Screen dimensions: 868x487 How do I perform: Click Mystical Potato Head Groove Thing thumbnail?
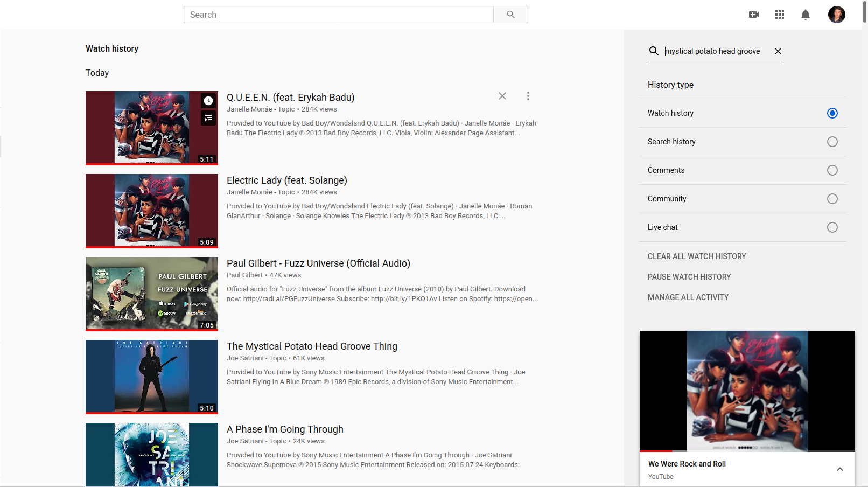[x=152, y=377]
